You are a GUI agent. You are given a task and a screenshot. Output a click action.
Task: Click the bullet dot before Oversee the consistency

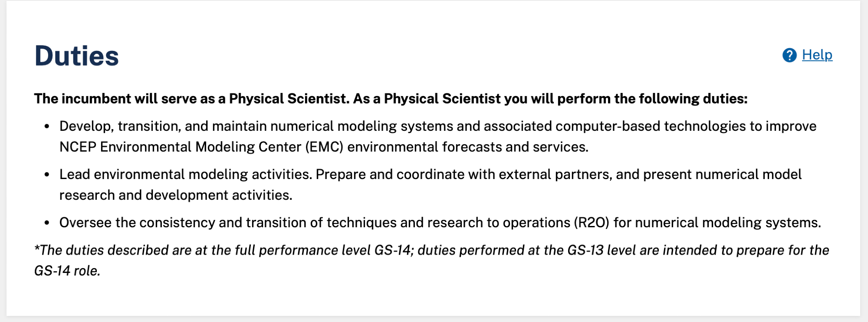click(x=47, y=223)
